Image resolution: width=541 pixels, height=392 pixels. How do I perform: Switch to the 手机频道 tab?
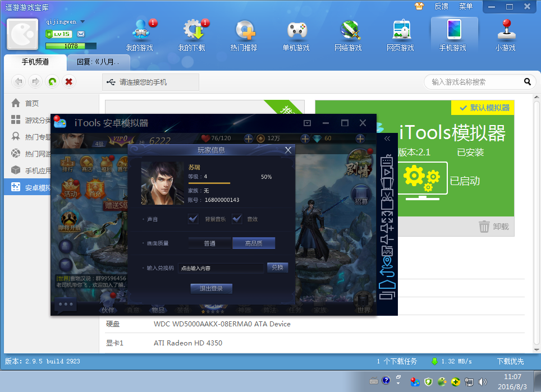point(35,62)
